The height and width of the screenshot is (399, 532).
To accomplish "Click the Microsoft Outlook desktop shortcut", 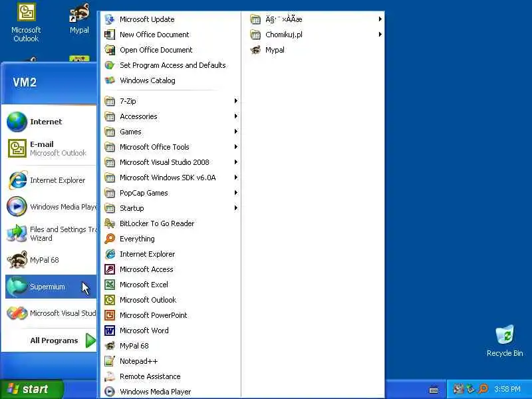I will click(x=26, y=23).
